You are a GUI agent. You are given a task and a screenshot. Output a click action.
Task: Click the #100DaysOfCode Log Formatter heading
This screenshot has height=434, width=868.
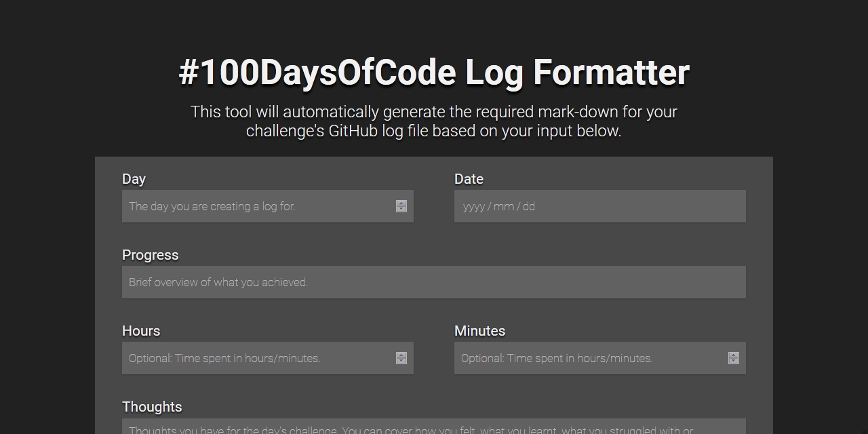coord(434,73)
